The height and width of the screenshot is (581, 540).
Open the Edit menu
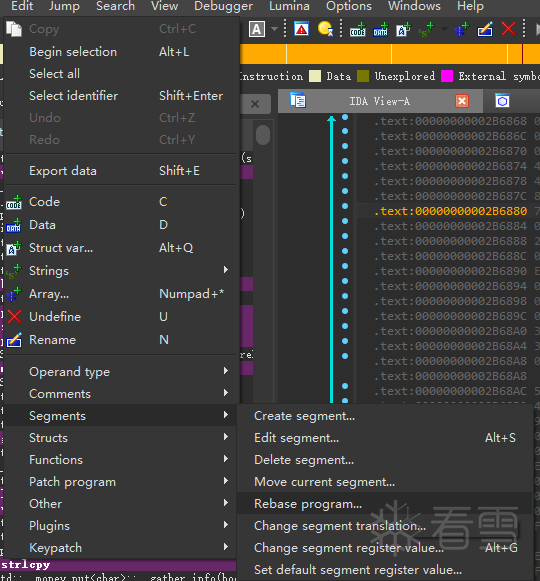click(x=22, y=6)
